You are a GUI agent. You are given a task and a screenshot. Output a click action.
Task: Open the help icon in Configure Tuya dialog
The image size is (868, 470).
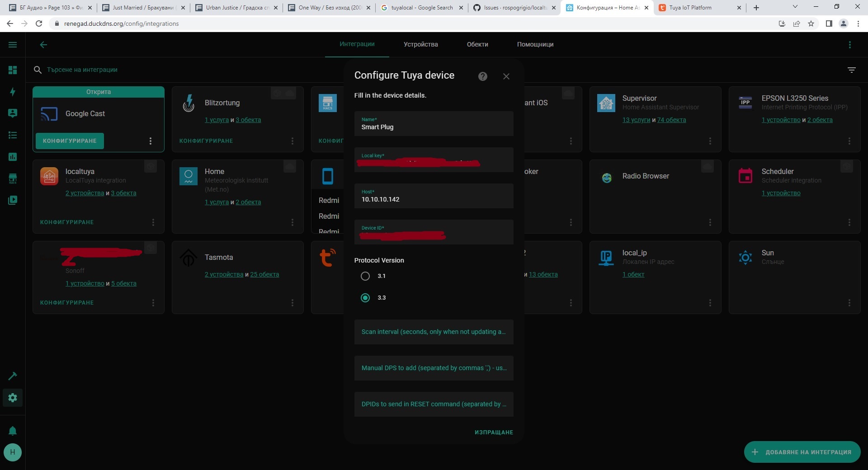pyautogui.click(x=483, y=76)
